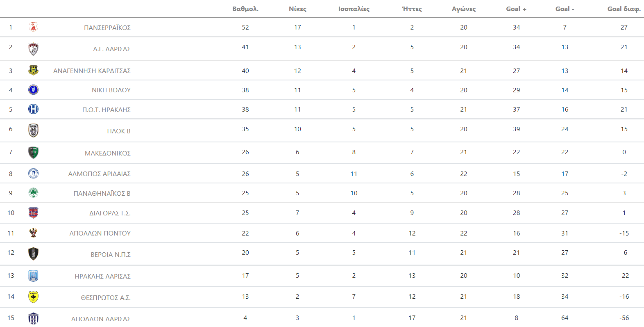The image size is (644, 327).
Task: Click the Ισοπαλίες column header
Action: 354,9
